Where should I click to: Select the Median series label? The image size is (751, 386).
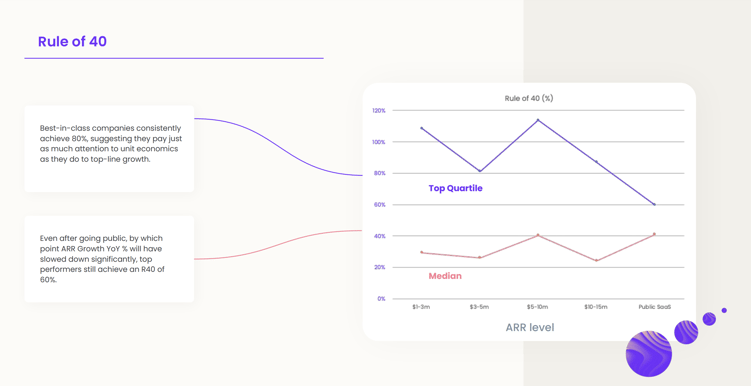click(x=445, y=276)
